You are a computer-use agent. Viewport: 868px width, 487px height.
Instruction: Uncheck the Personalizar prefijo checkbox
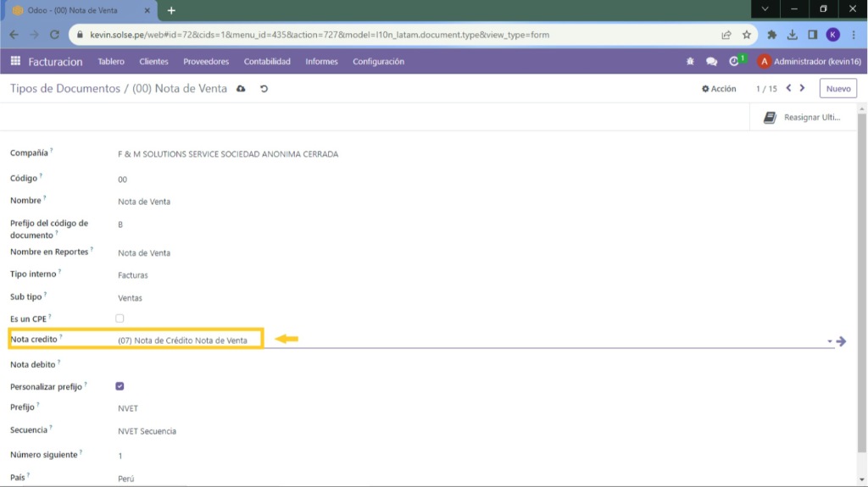click(120, 386)
